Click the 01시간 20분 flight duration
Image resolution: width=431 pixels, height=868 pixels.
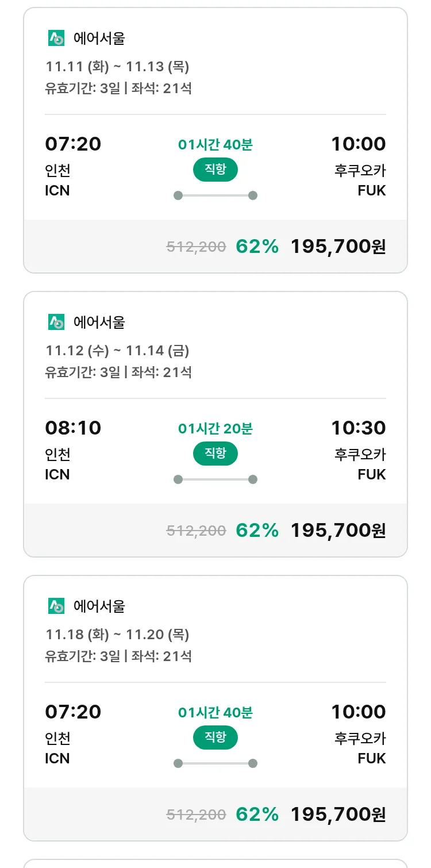pyautogui.click(x=215, y=429)
